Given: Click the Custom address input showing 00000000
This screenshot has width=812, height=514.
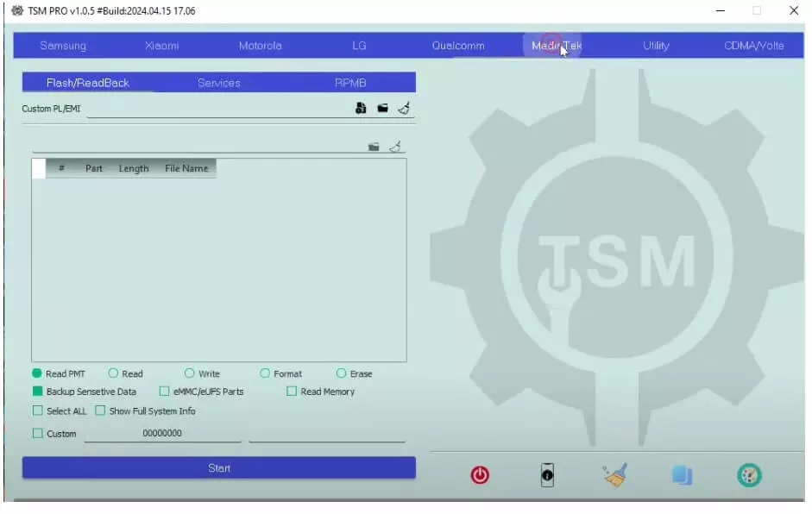Looking at the screenshot, I should (164, 434).
